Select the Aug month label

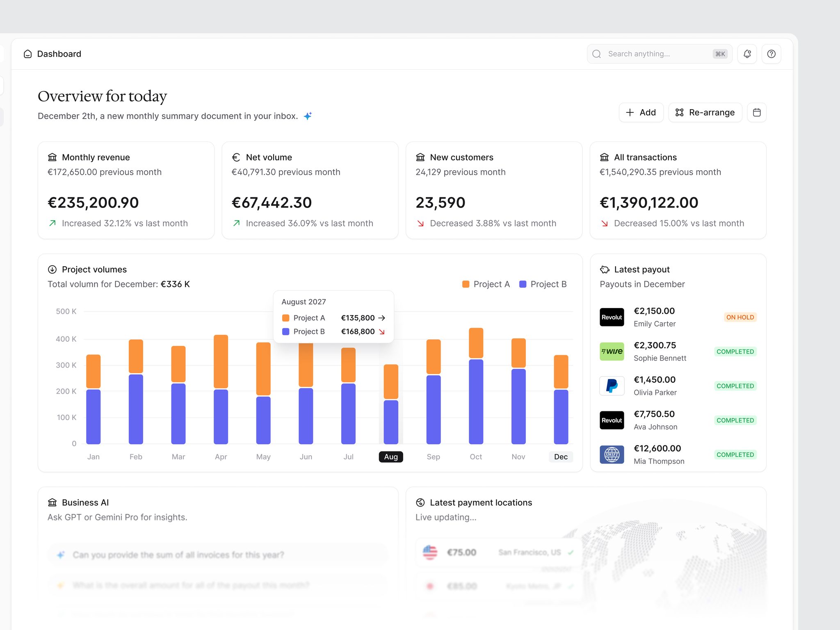pyautogui.click(x=391, y=457)
